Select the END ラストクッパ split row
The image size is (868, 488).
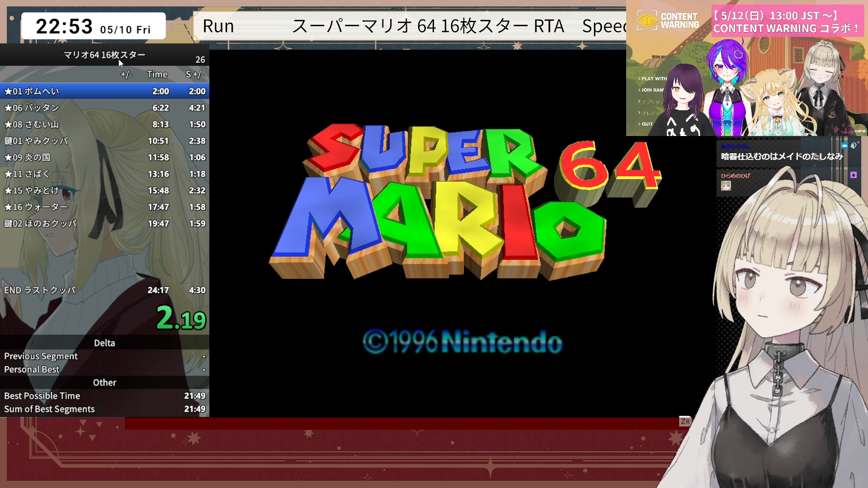point(104,290)
